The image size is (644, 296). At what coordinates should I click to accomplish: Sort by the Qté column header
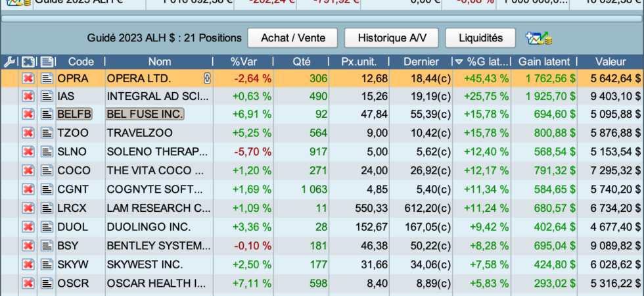pos(302,62)
